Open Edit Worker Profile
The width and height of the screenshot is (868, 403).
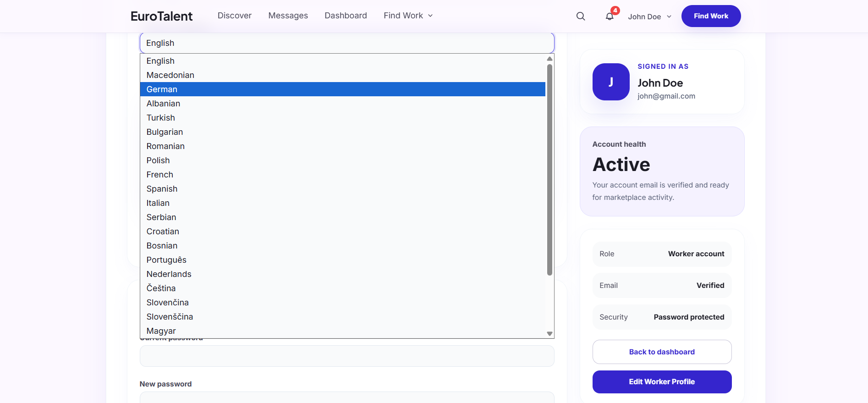[x=662, y=381]
